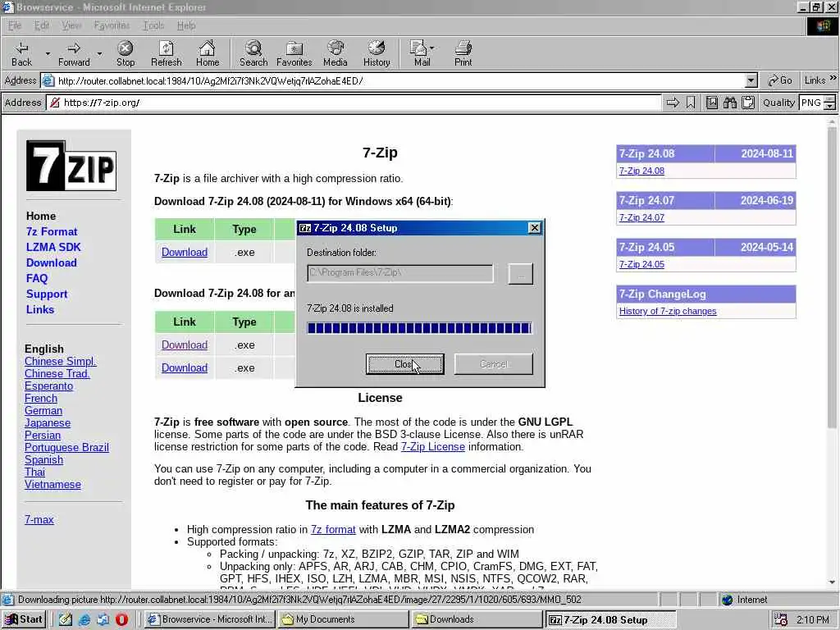
Task: Open the Forward button history dropdown arrow
Action: click(99, 53)
